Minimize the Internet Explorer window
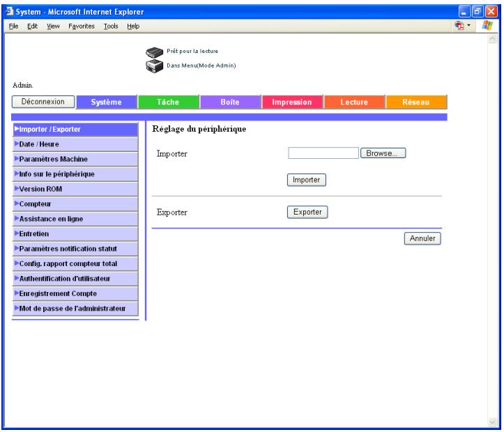This screenshot has height=432, width=504. (x=464, y=12)
